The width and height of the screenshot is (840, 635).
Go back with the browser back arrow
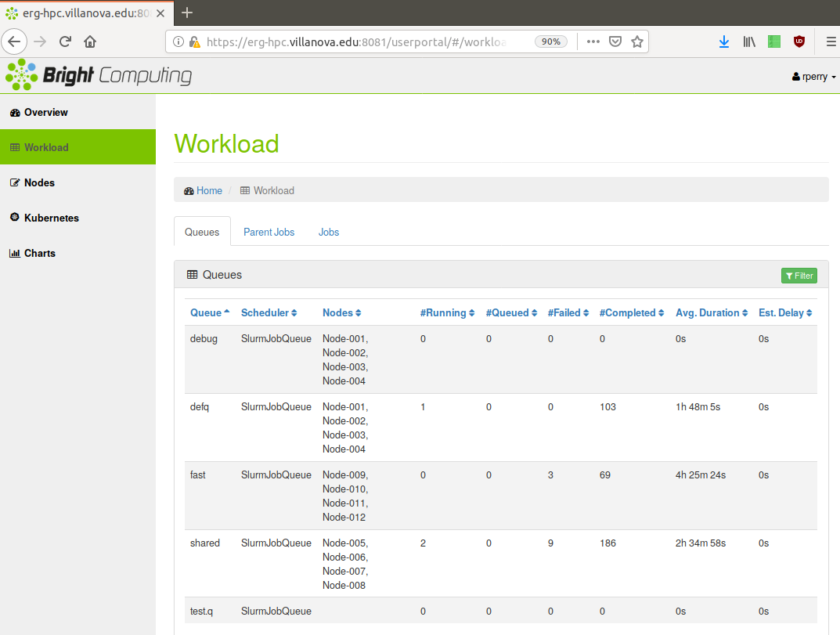point(14,41)
